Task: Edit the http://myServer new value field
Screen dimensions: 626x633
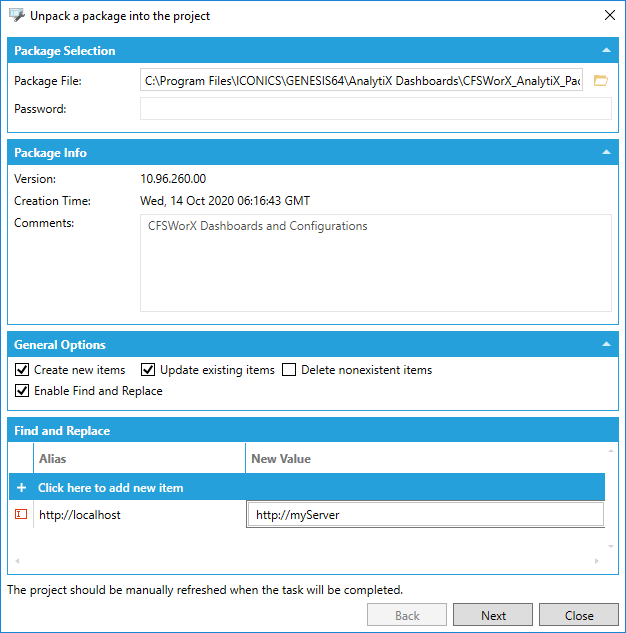Action: click(424, 515)
